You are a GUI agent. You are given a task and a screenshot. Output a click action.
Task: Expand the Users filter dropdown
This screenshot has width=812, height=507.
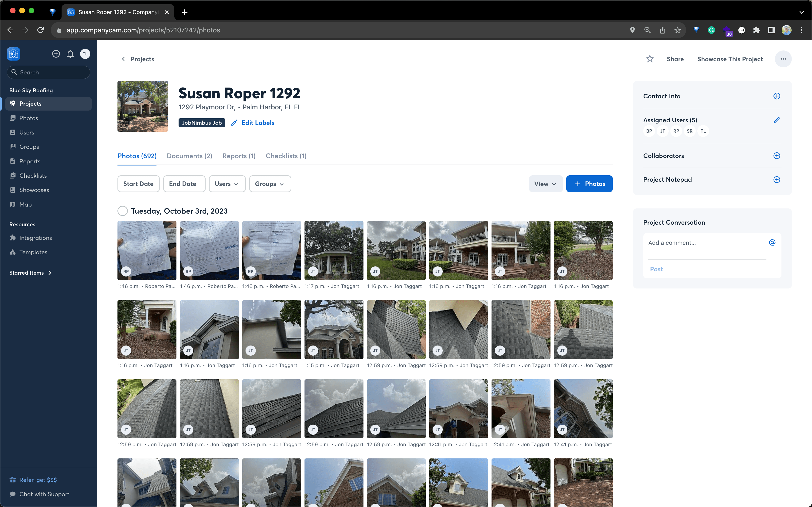[227, 184]
